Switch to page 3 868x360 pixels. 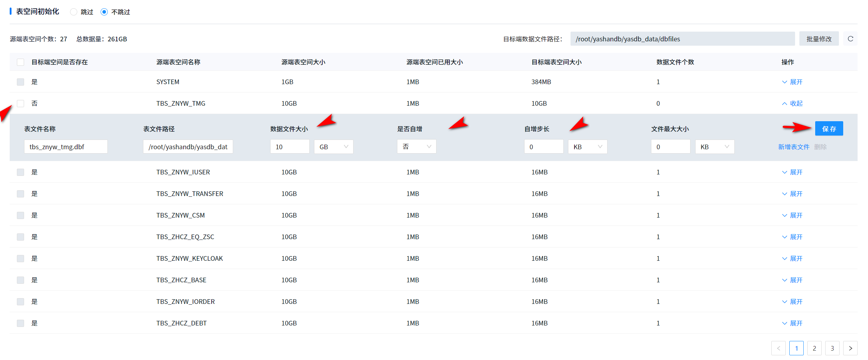[x=832, y=348]
